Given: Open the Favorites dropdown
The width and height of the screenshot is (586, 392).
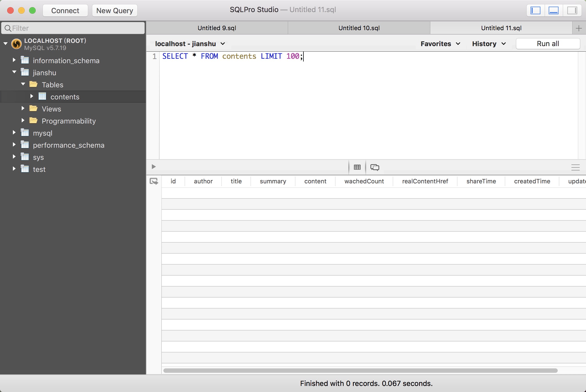Looking at the screenshot, I should coord(440,44).
